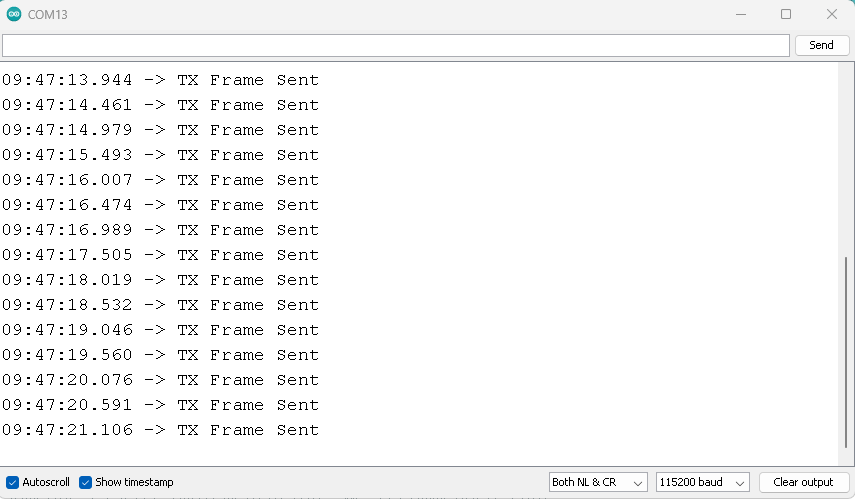Image resolution: width=855 pixels, height=499 pixels.
Task: Click the log entry at 09:47:18.532
Action: coord(160,305)
